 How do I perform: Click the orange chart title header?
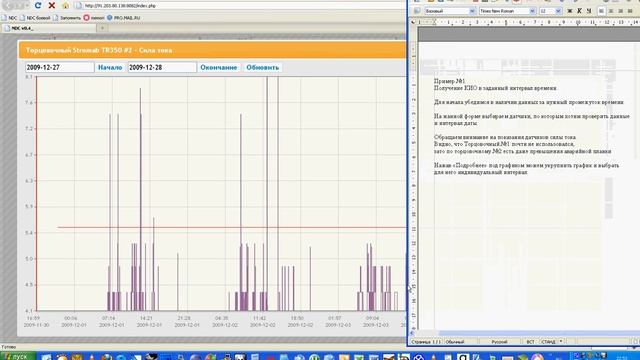click(x=212, y=50)
